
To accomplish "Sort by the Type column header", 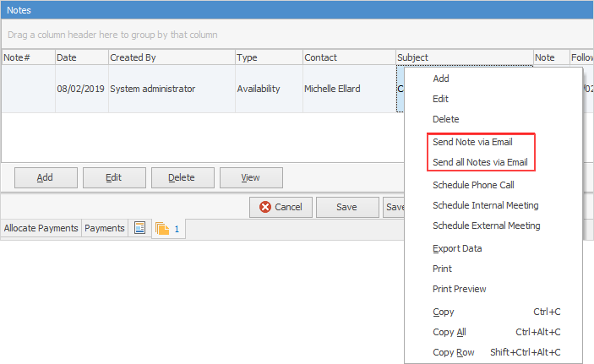I will (269, 57).
